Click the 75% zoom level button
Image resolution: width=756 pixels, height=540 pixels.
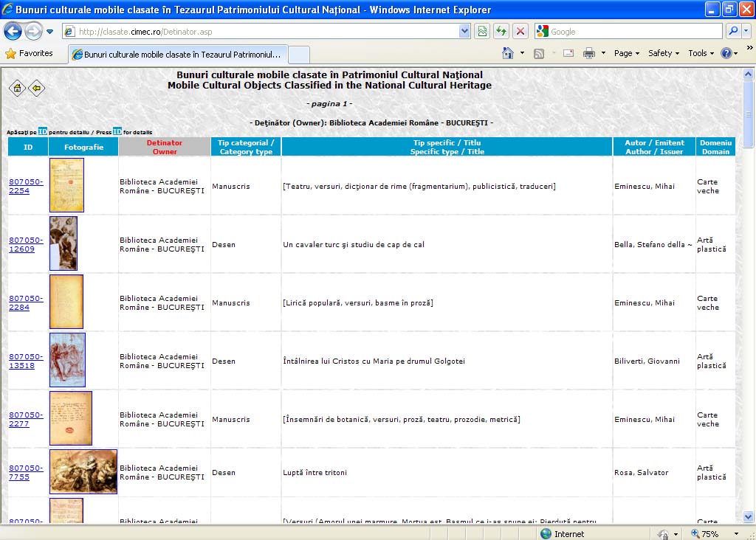[x=705, y=534]
